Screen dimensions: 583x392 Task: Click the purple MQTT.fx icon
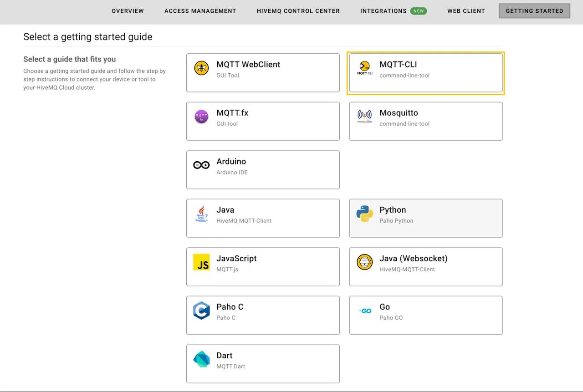point(201,117)
